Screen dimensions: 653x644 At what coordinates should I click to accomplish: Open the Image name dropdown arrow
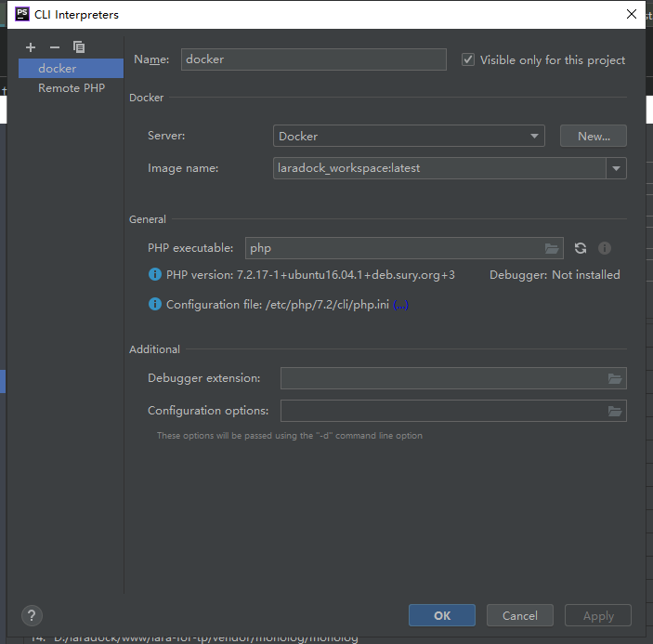pyautogui.click(x=616, y=168)
